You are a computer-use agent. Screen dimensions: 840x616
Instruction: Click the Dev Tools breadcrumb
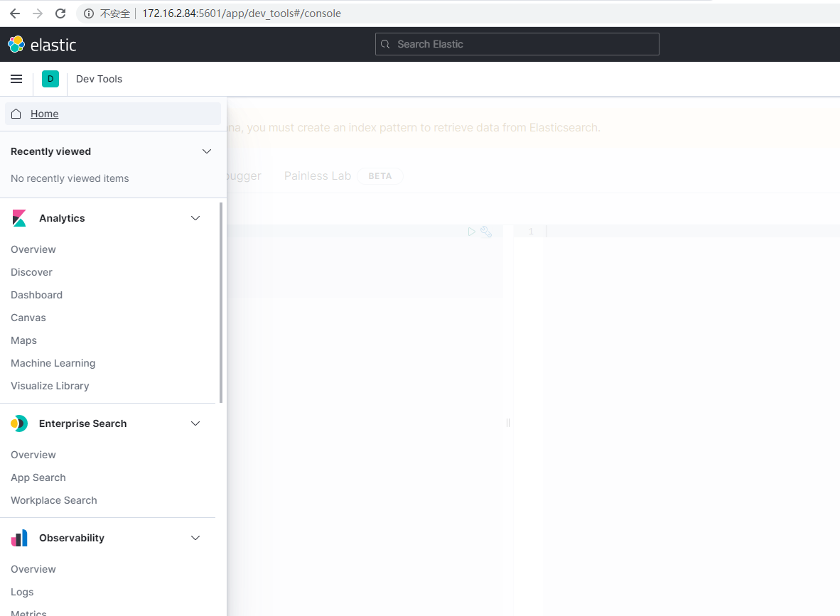(x=99, y=79)
